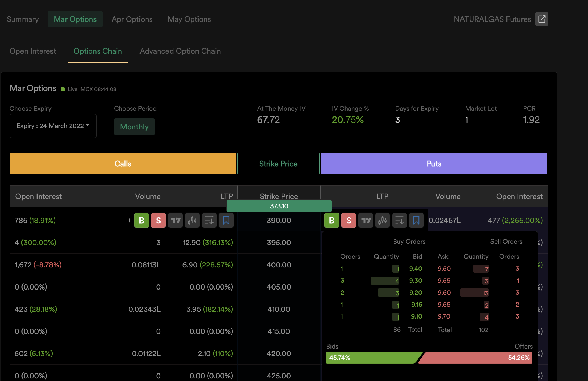Screen dimensions: 588x381
Task: Click the 373.10 spot price marker
Action: pyautogui.click(x=279, y=206)
